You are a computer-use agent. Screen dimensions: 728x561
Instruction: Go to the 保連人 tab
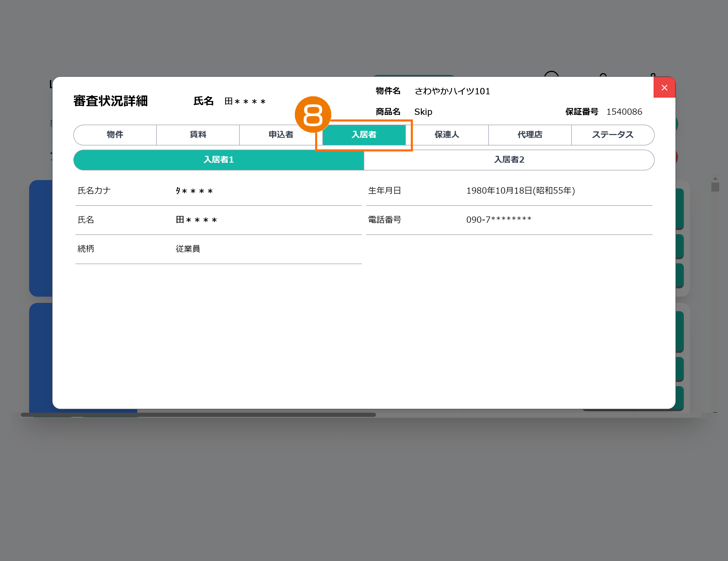point(447,135)
